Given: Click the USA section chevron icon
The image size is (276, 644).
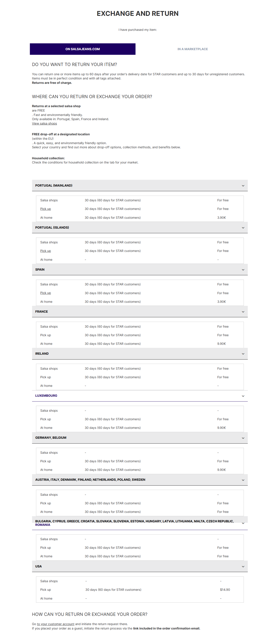Looking at the screenshot, I should (243, 567).
